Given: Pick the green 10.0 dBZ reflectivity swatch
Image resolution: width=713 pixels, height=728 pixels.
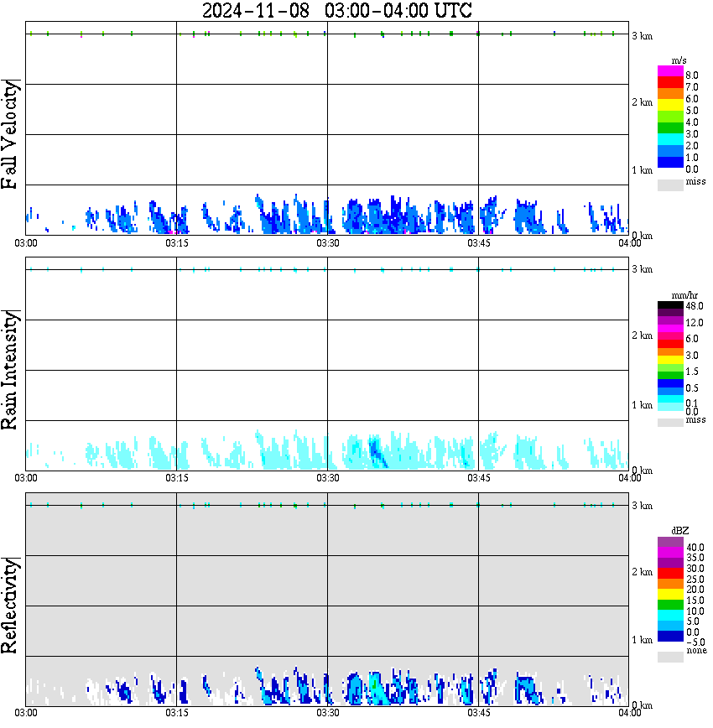Looking at the screenshot, I should (670, 605).
